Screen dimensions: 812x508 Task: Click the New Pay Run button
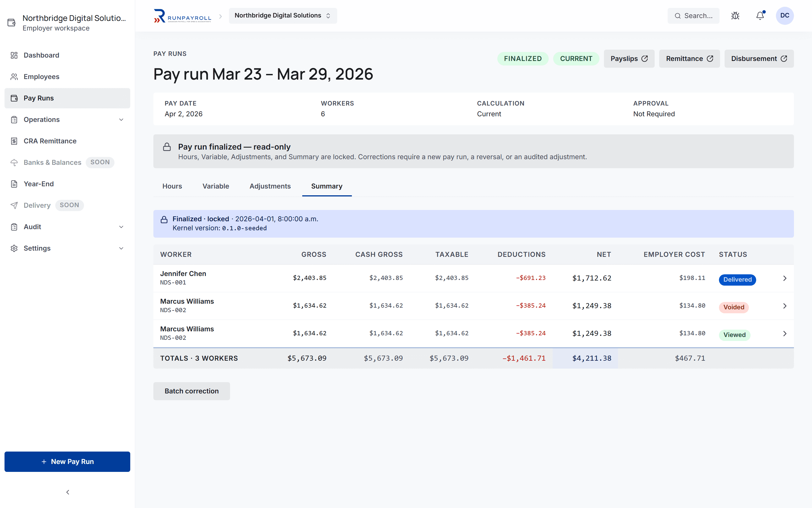[x=67, y=462]
